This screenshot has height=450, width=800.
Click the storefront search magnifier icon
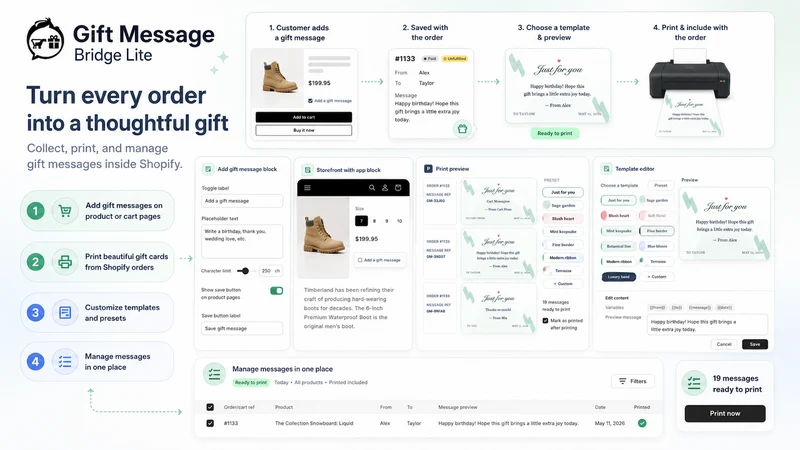click(372, 188)
